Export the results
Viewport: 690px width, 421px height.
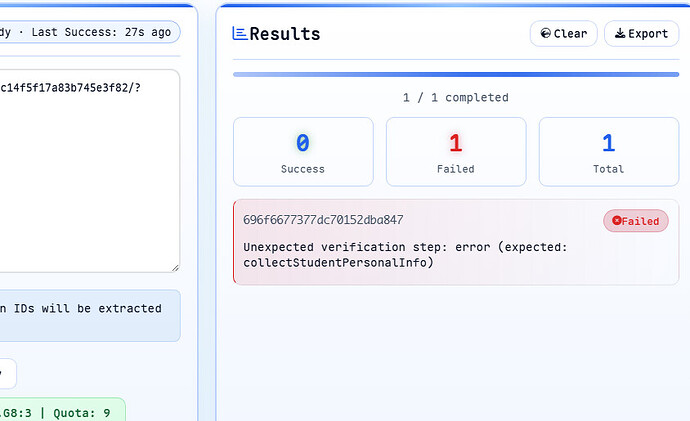(x=641, y=33)
